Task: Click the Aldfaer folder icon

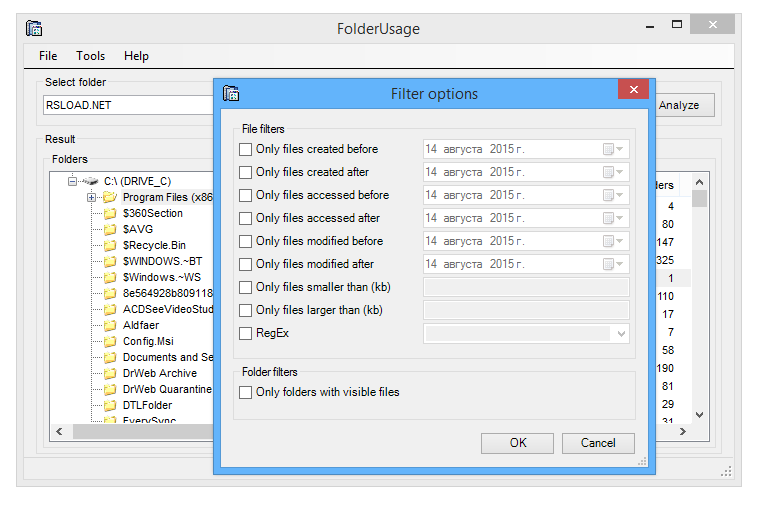Action: point(110,325)
